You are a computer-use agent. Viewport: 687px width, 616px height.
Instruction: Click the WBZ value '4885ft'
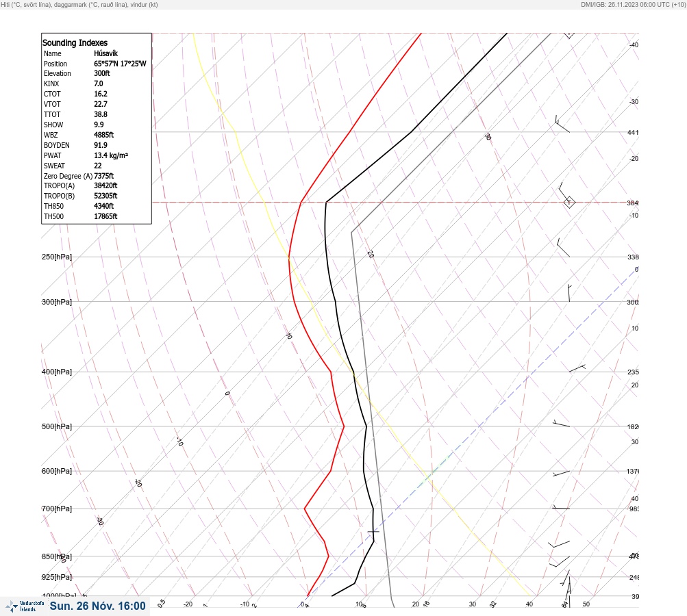104,135
